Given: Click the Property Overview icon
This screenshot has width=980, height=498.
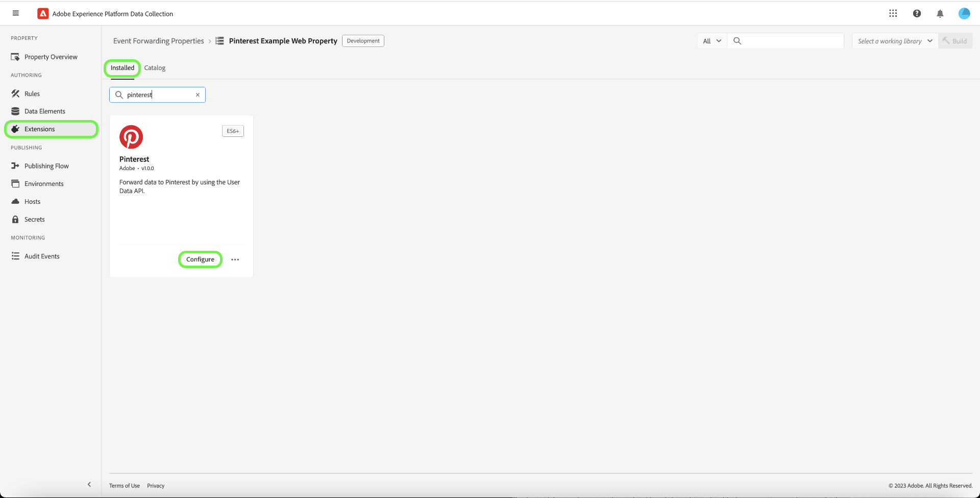Looking at the screenshot, I should (15, 57).
